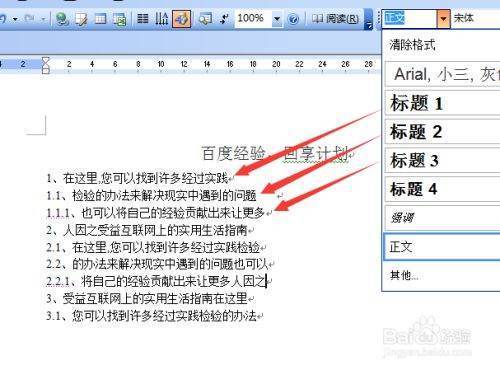Open the Undo history dropdown arrow
This screenshot has height=370, width=500.
(15, 19)
